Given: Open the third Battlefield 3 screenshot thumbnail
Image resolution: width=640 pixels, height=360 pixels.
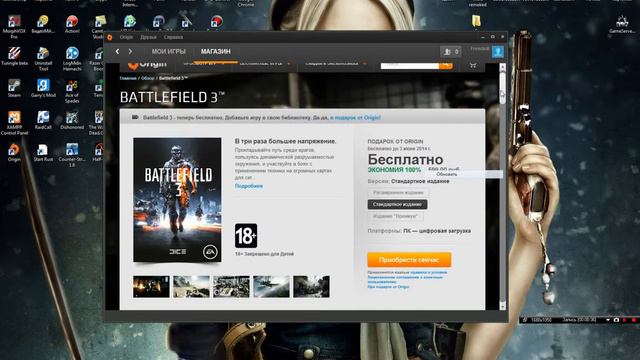Looking at the screenshot, I should click(x=231, y=287).
